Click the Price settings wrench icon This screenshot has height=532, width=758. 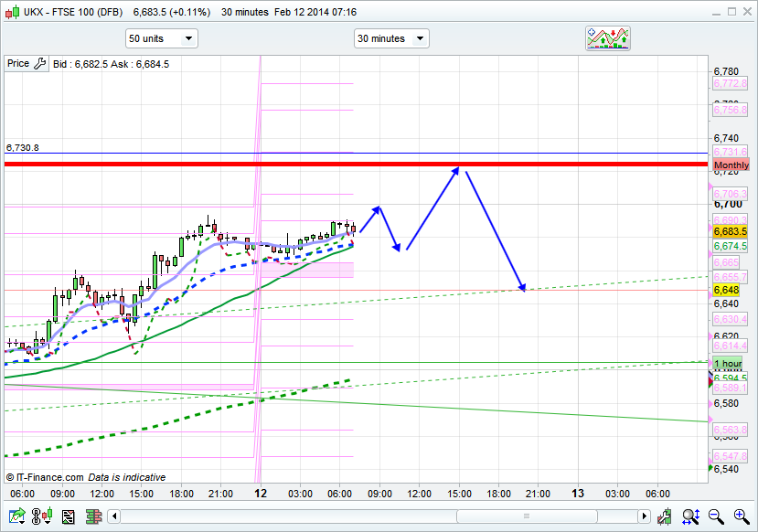[39, 64]
